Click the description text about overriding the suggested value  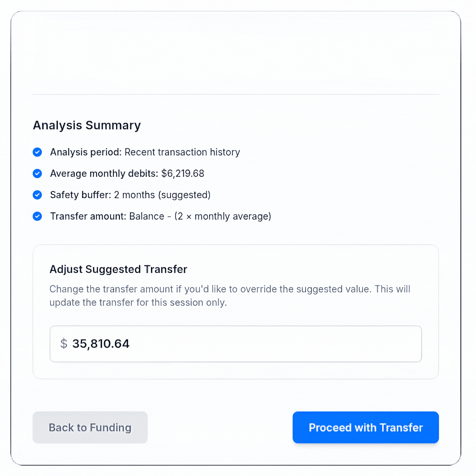point(229,295)
